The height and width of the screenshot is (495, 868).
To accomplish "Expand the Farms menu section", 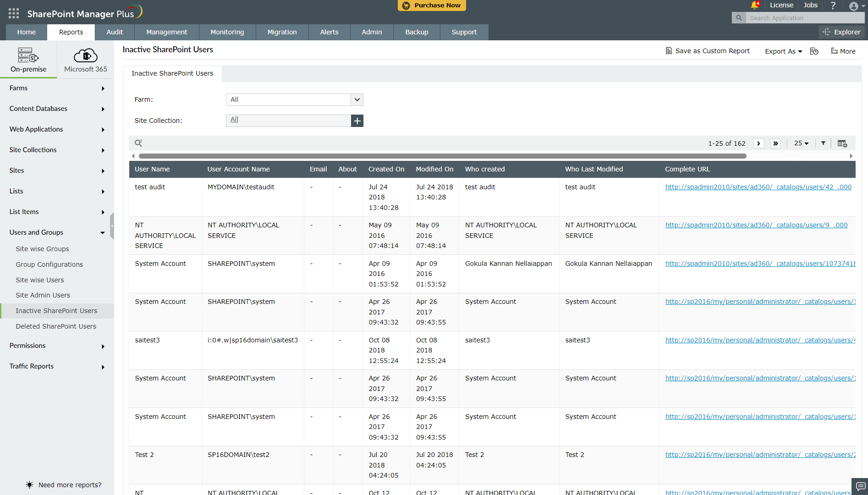I will pos(57,88).
